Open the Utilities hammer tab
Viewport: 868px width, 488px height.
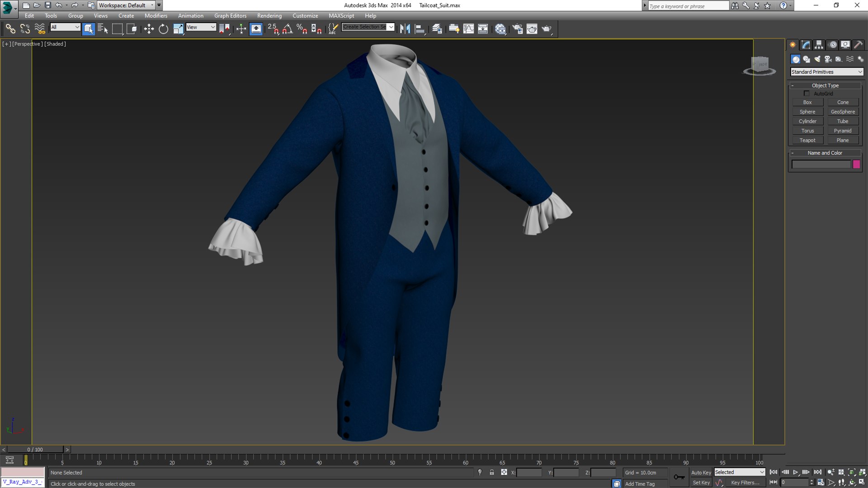click(858, 45)
